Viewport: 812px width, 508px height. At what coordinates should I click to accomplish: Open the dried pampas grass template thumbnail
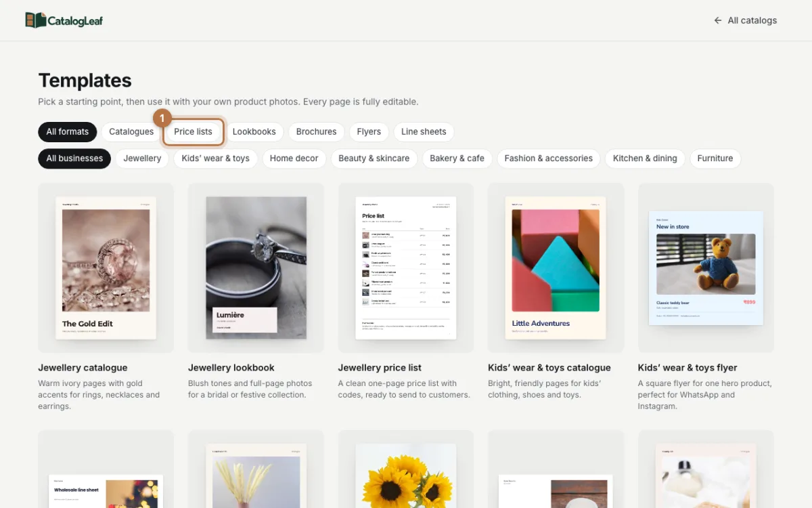256,469
